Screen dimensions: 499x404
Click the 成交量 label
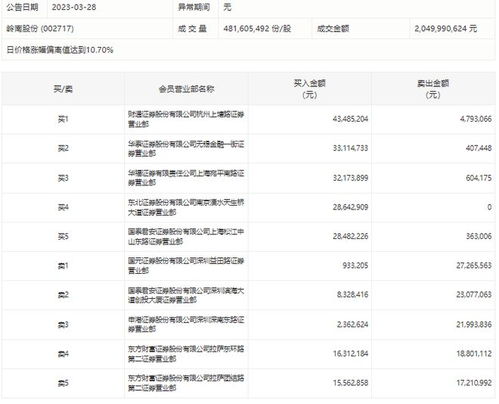click(192, 28)
